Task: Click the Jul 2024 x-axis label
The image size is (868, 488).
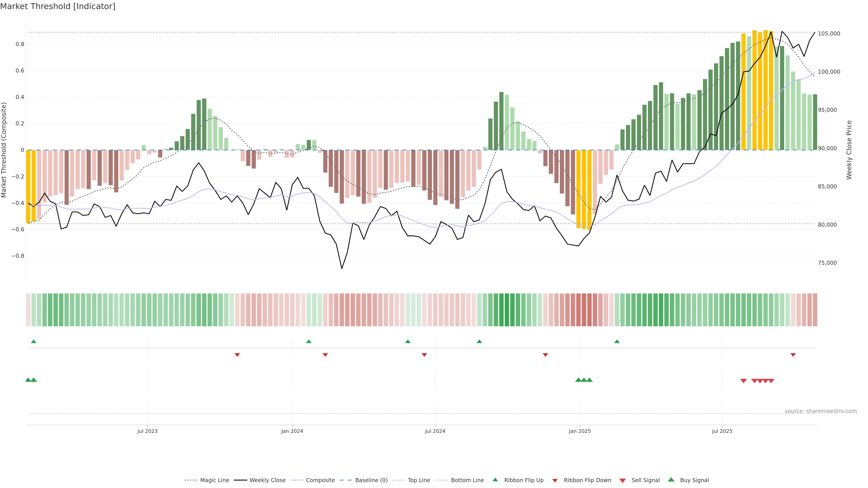Action: point(435,431)
